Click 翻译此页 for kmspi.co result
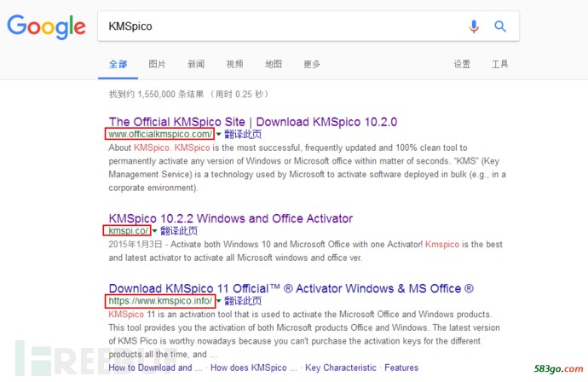The image size is (588, 382). [179, 230]
